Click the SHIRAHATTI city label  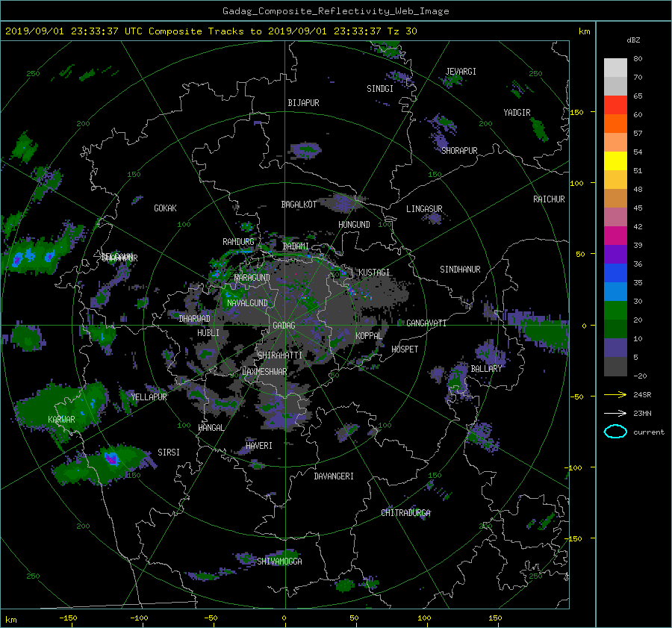(x=280, y=355)
